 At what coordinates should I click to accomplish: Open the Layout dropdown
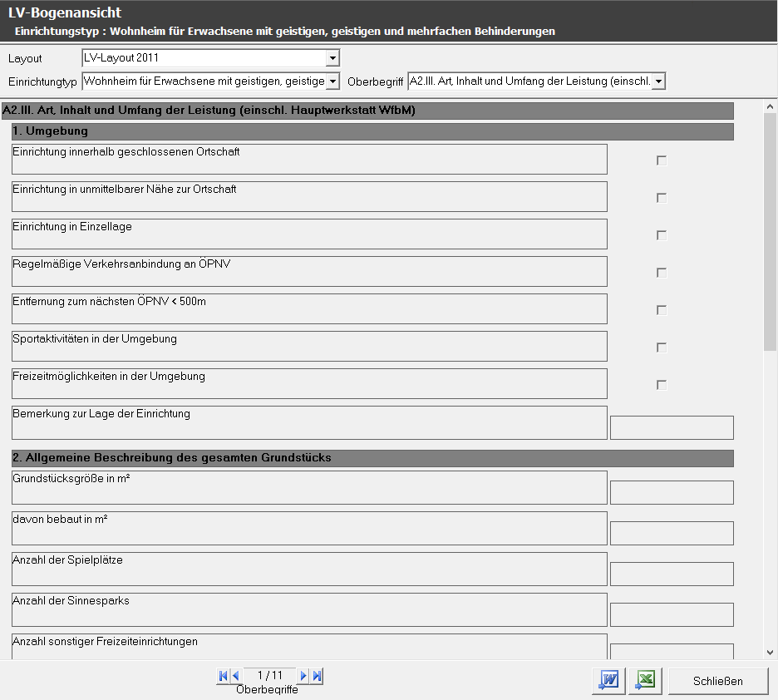click(x=332, y=58)
